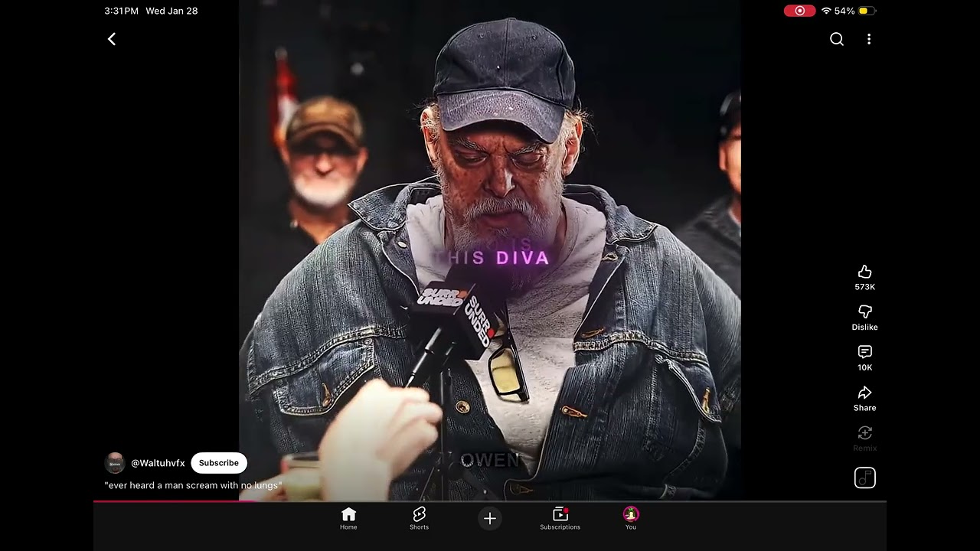Tap the screen recording indicator
The image size is (980, 551).
[799, 11]
